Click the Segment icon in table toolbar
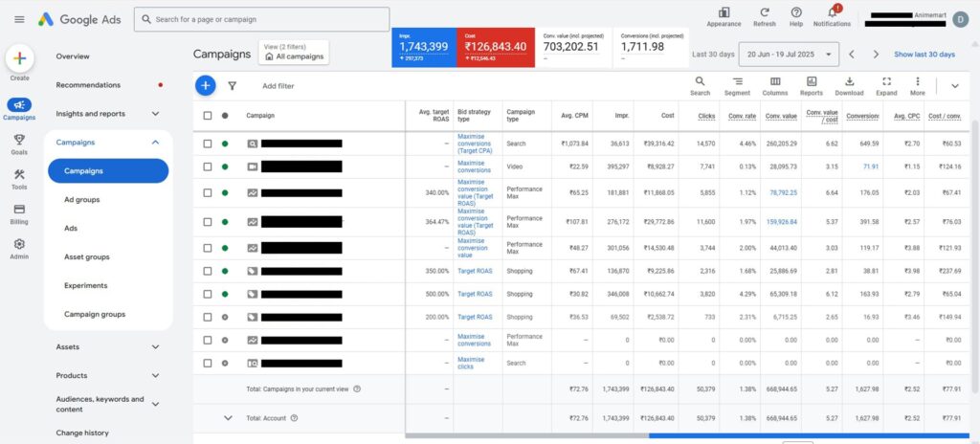 coord(737,82)
